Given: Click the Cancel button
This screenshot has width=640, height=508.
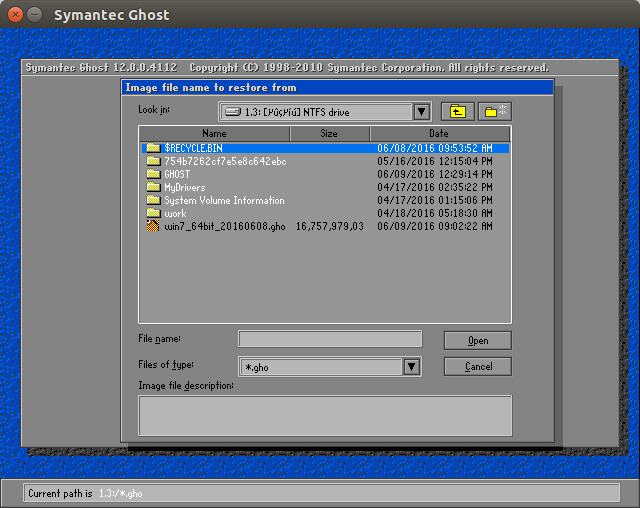Looking at the screenshot, I should [x=478, y=366].
